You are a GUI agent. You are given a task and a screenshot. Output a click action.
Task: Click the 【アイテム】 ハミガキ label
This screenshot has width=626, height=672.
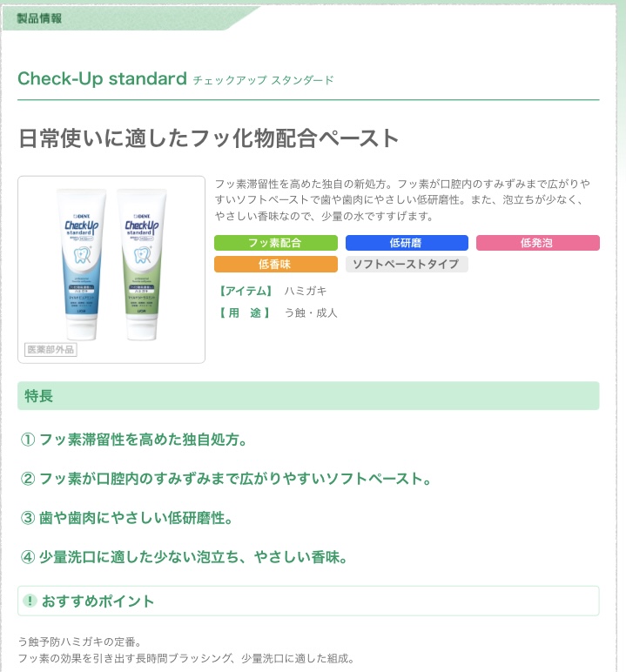272,292
